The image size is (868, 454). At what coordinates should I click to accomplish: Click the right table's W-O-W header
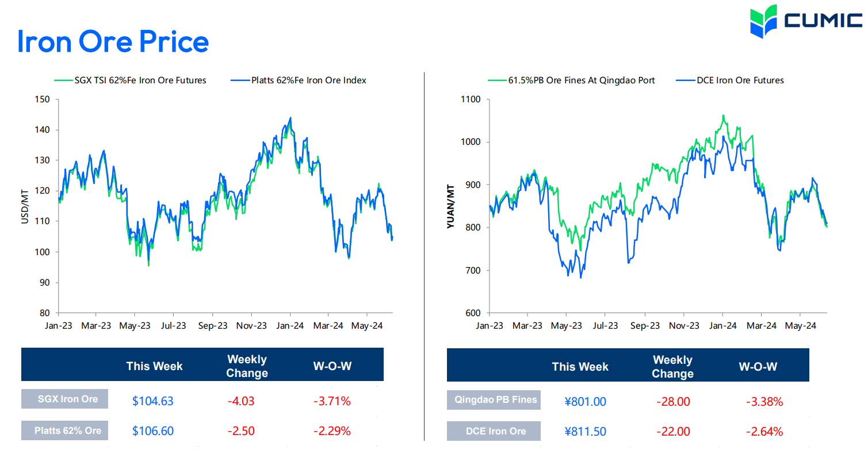pos(758,367)
